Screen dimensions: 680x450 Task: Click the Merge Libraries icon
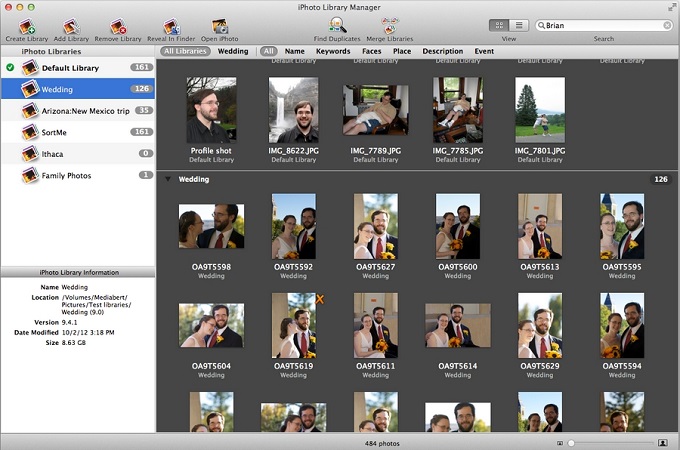coord(389,26)
